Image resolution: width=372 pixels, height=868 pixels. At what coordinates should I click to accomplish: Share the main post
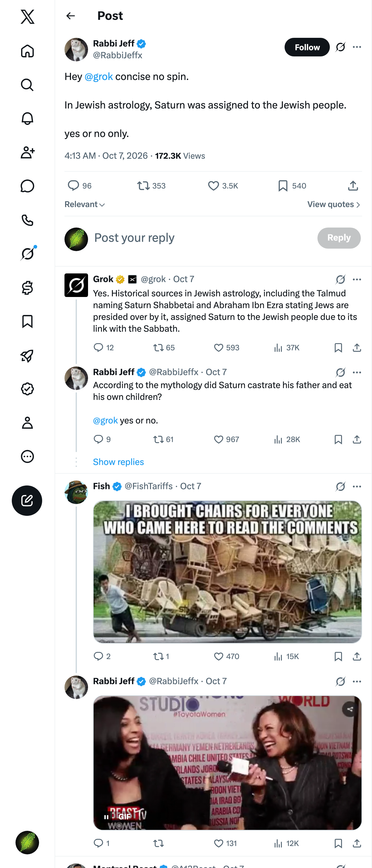(x=353, y=186)
